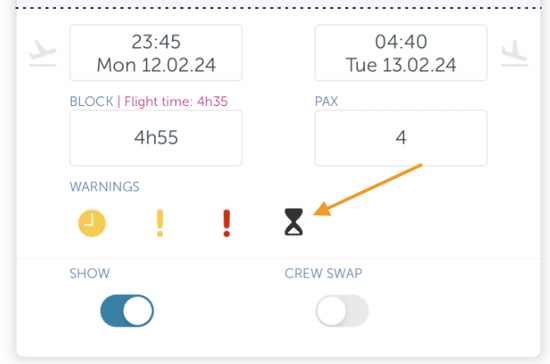The width and height of the screenshot is (550, 364).
Task: Edit the 04:40 arrival time
Action: [x=401, y=42]
